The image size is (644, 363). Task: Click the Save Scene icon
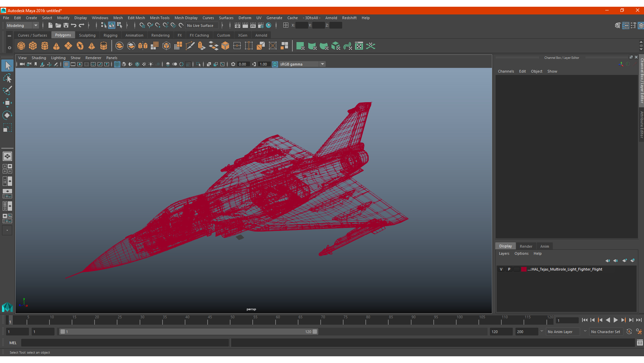(66, 25)
